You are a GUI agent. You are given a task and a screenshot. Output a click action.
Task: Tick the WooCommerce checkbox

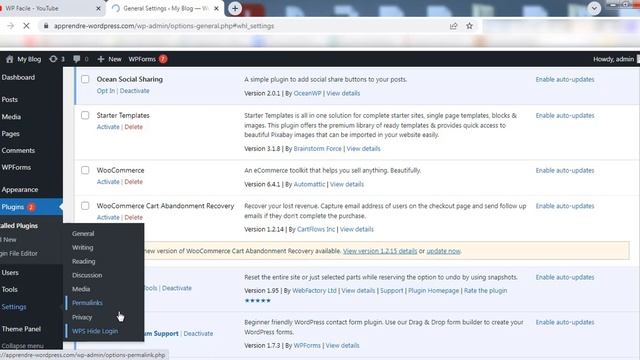coord(85,170)
